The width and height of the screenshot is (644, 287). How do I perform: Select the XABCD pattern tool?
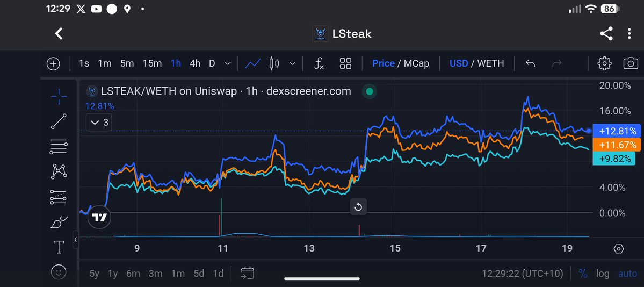[59, 171]
